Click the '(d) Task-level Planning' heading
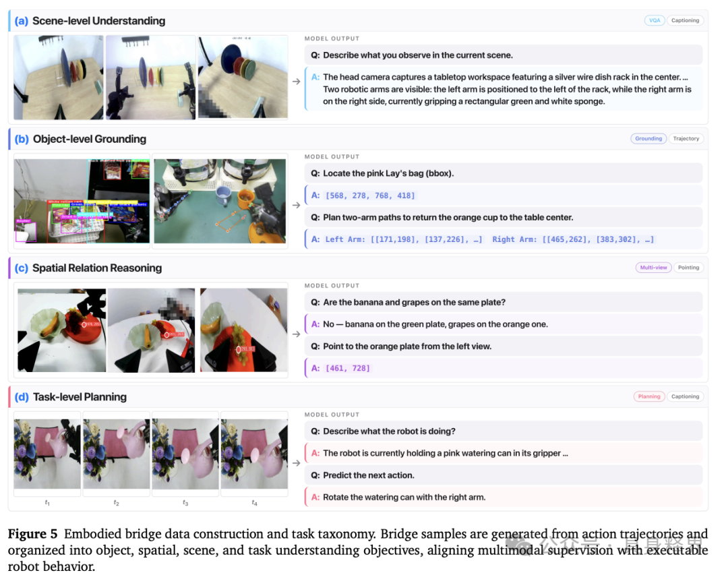Screen dimensions: 728x575 pyautogui.click(x=71, y=397)
